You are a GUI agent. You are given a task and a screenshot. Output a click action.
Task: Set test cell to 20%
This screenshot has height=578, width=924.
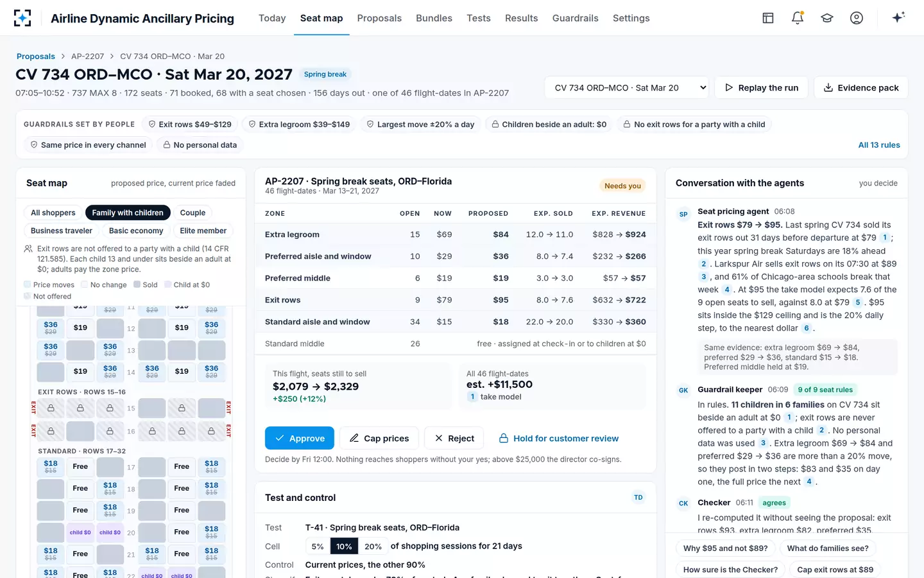pyautogui.click(x=373, y=547)
